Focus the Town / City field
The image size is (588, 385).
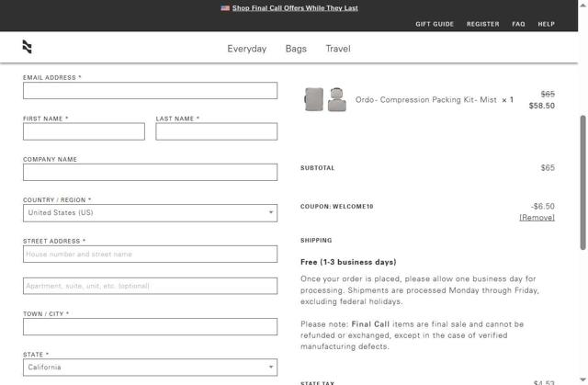click(150, 326)
